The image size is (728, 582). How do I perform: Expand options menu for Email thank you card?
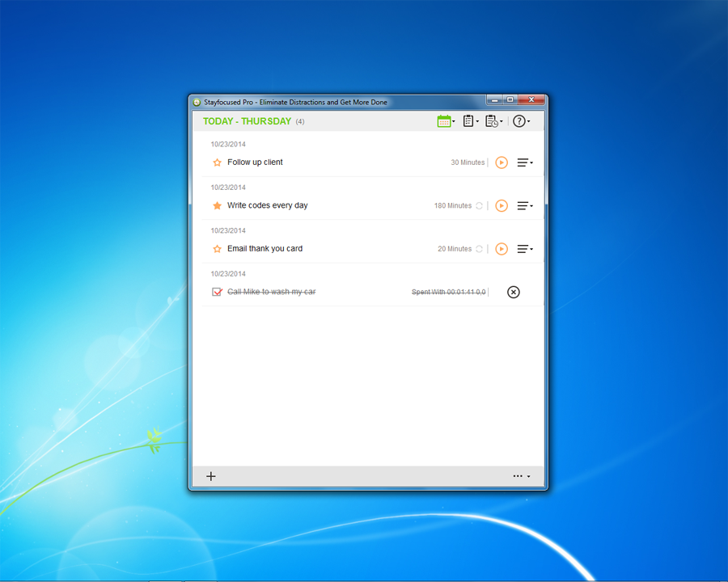525,249
